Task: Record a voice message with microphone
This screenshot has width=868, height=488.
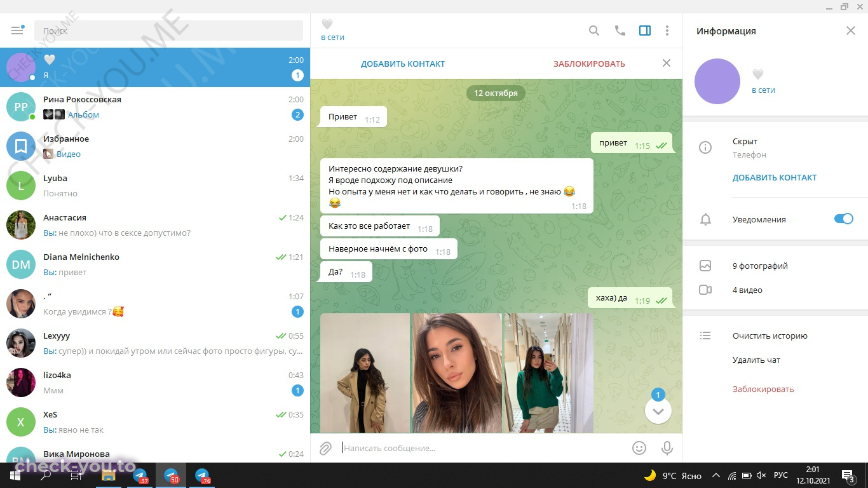Action: [x=667, y=448]
